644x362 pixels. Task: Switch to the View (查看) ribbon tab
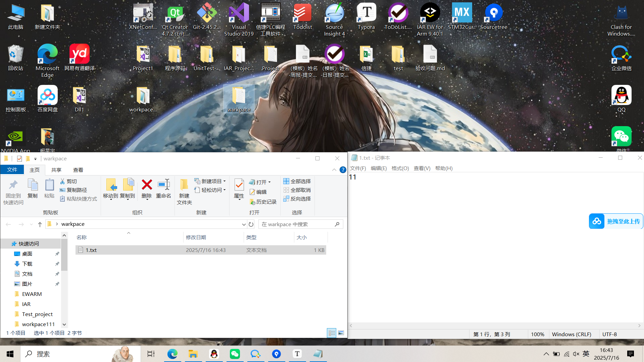(x=78, y=170)
